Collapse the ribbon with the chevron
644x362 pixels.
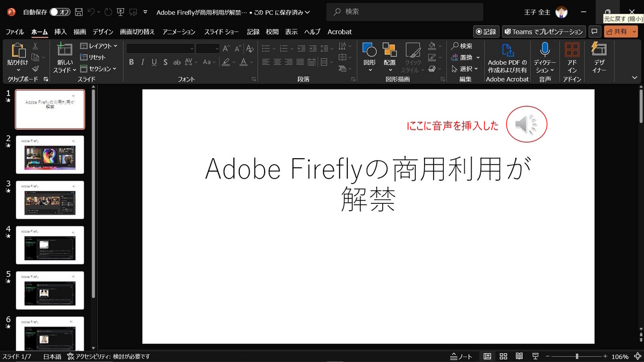(635, 78)
